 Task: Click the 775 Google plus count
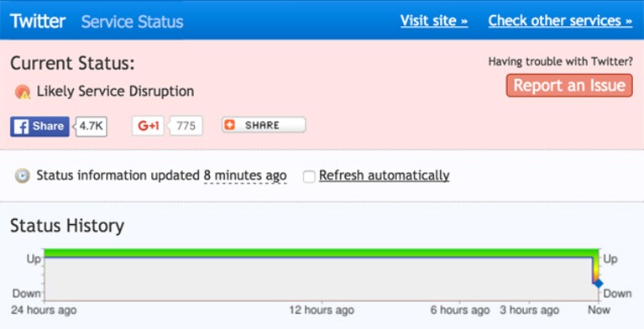(186, 126)
